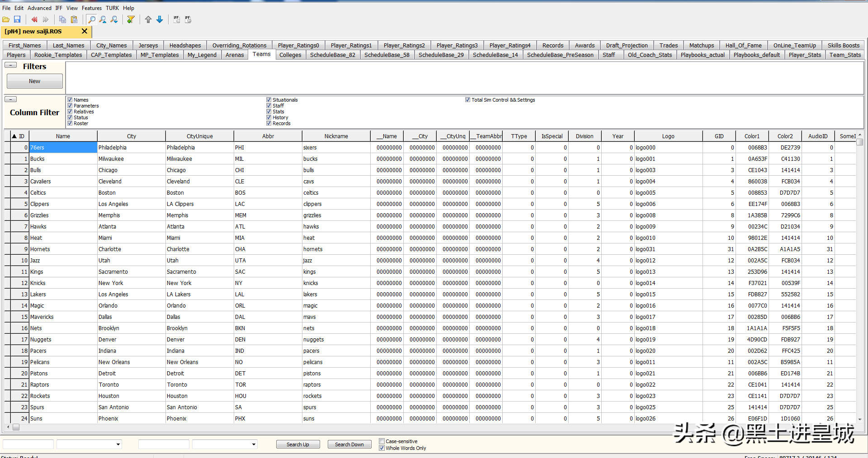The height and width of the screenshot is (458, 868).
Task: Click the open folder icon in toolbar
Action: click(6, 19)
